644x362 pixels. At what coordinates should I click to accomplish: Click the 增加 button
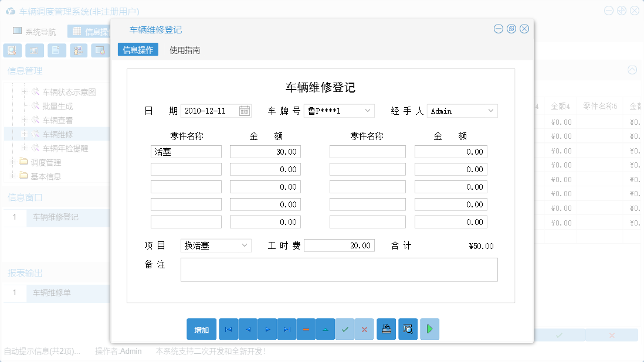(x=202, y=329)
